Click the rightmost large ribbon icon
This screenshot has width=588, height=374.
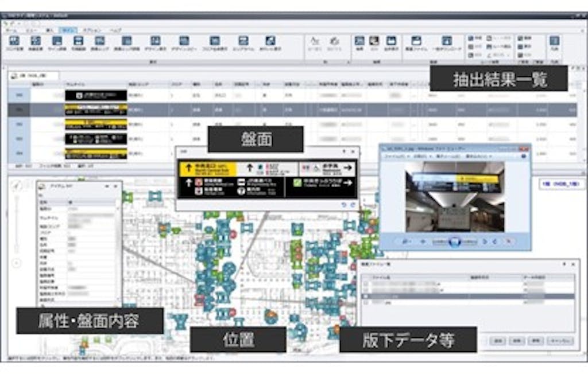tap(554, 41)
